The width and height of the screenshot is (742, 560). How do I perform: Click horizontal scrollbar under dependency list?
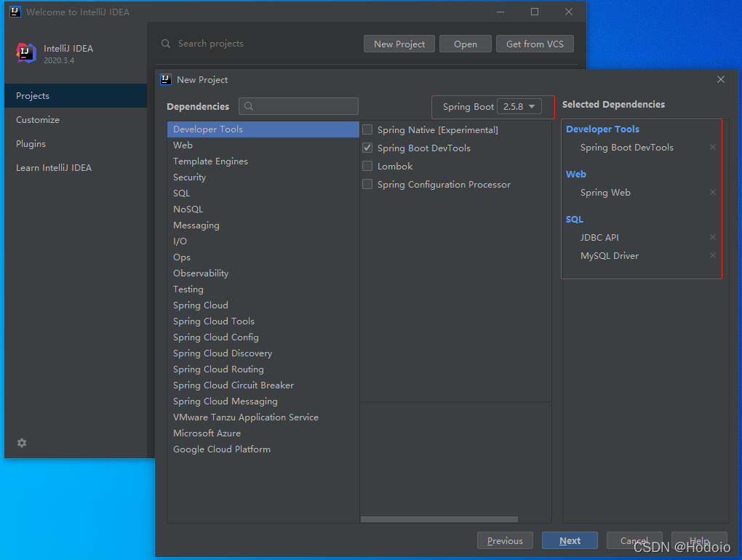coord(439,519)
